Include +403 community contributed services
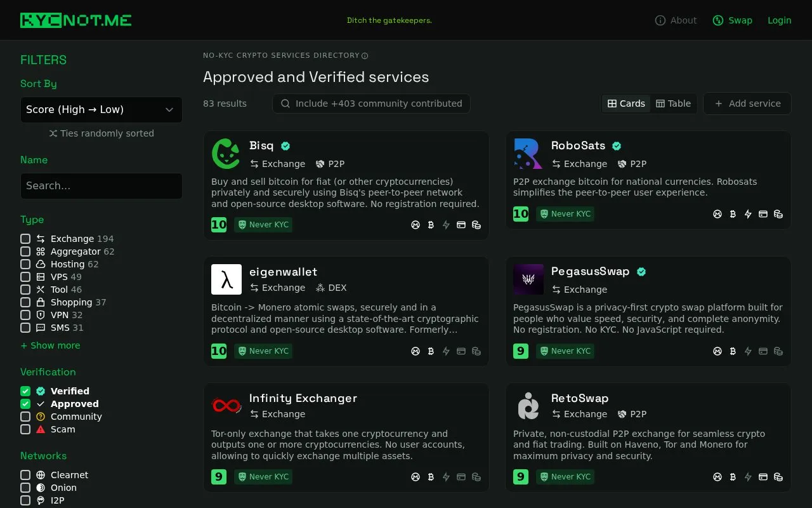Viewport: 812px width, 508px height. tap(371, 104)
